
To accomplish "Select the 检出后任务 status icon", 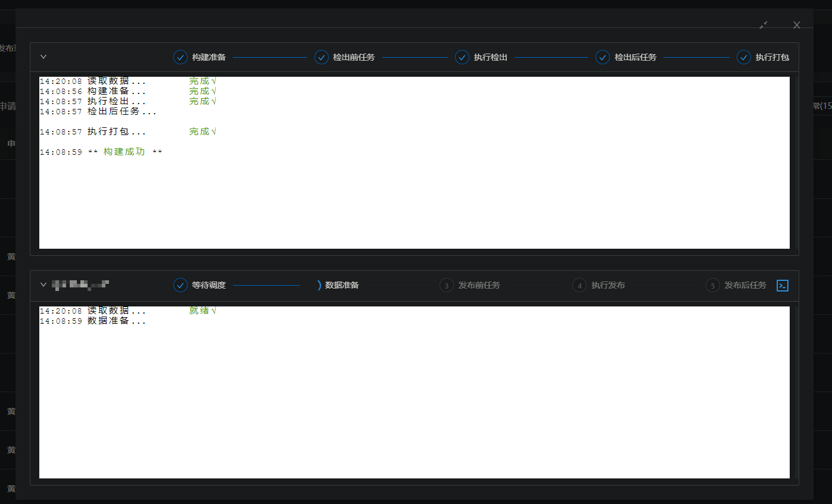I will pyautogui.click(x=602, y=57).
